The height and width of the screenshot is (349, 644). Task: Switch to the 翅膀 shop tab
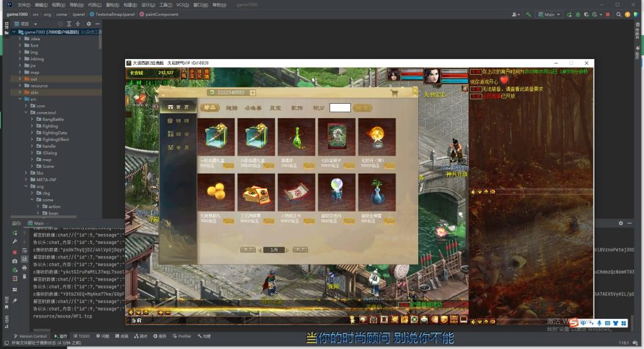[x=232, y=108]
